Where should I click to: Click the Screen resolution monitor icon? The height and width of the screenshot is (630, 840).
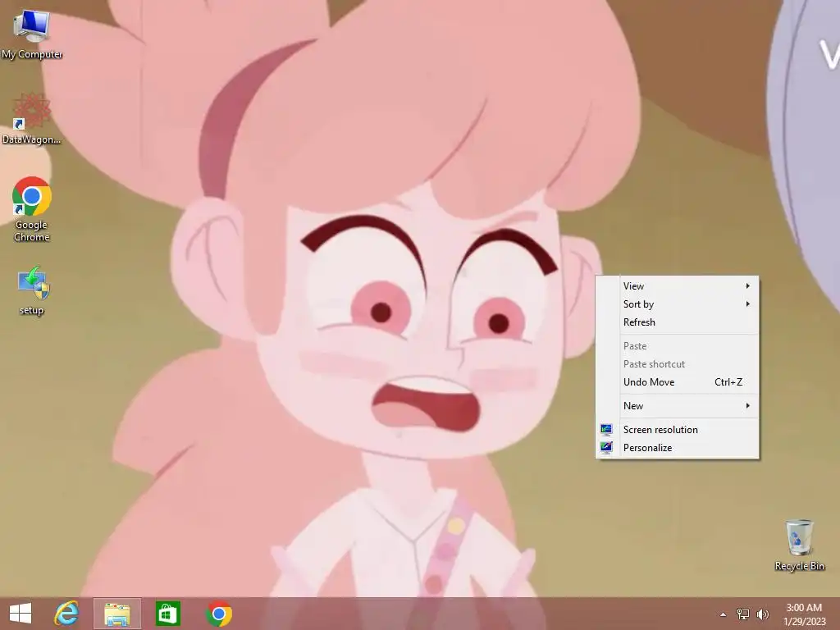click(606, 430)
